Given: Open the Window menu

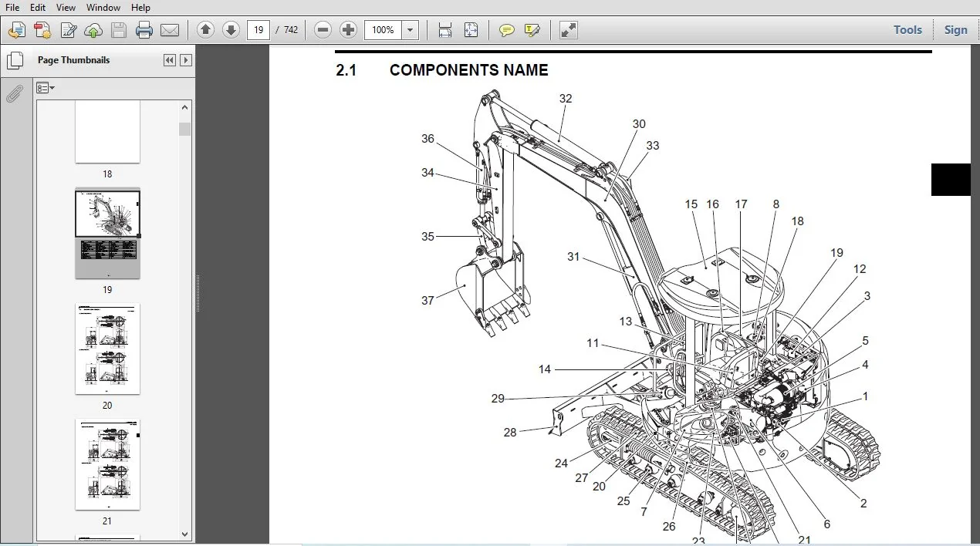Looking at the screenshot, I should (x=103, y=7).
